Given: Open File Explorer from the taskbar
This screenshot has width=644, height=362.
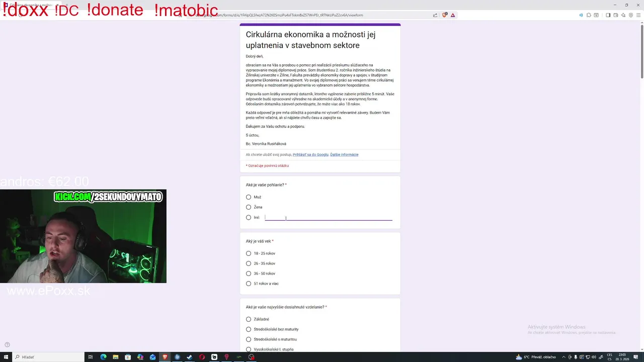Looking at the screenshot, I should (x=115, y=357).
